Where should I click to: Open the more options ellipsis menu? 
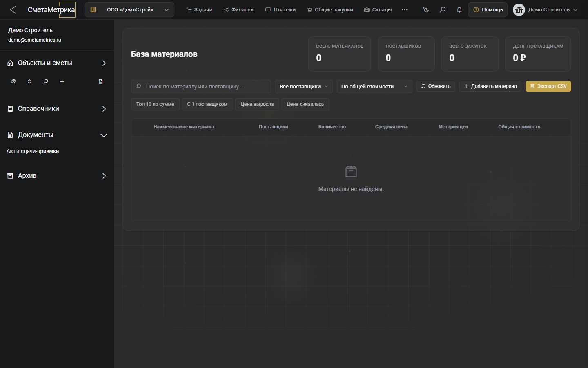[x=405, y=9]
